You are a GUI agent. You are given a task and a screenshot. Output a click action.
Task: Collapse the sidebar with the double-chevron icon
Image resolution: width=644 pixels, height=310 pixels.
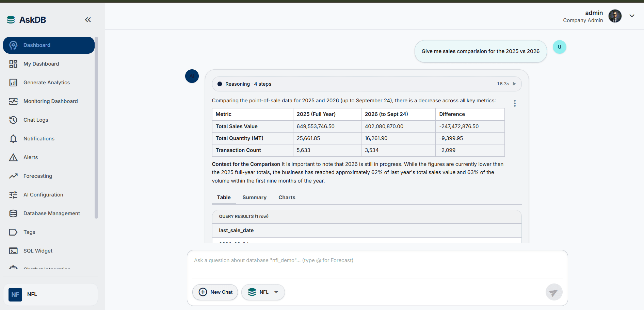coord(88,20)
